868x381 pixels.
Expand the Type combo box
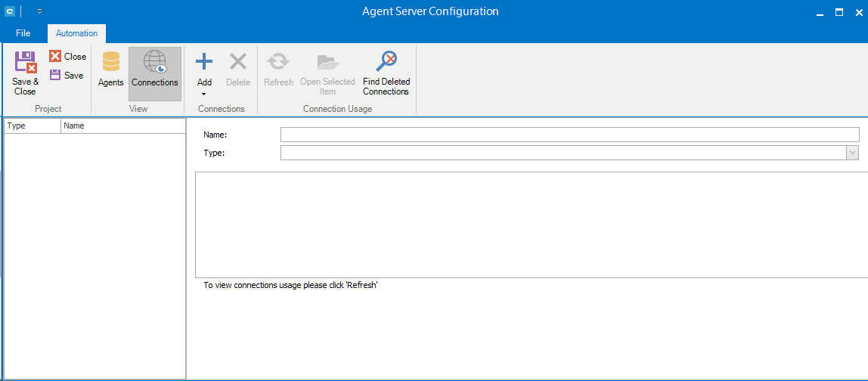click(x=853, y=153)
